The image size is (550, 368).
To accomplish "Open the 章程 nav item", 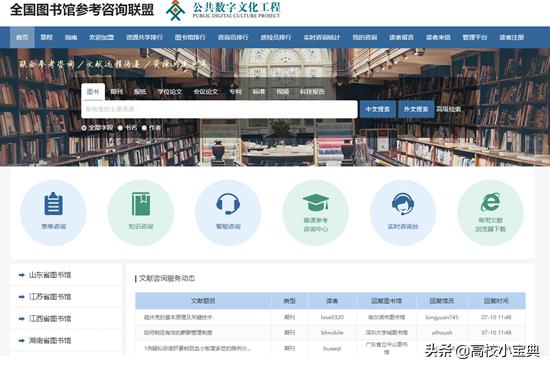I will pyautogui.click(x=46, y=37).
